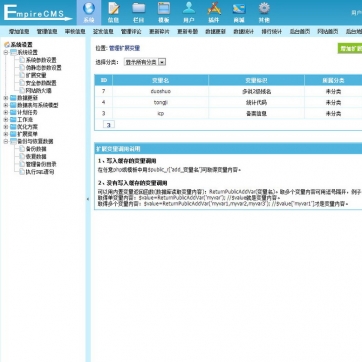The width and height of the screenshot is (362, 362).
Task: Click the page icon beside 备份数据
Action: pos(22,149)
